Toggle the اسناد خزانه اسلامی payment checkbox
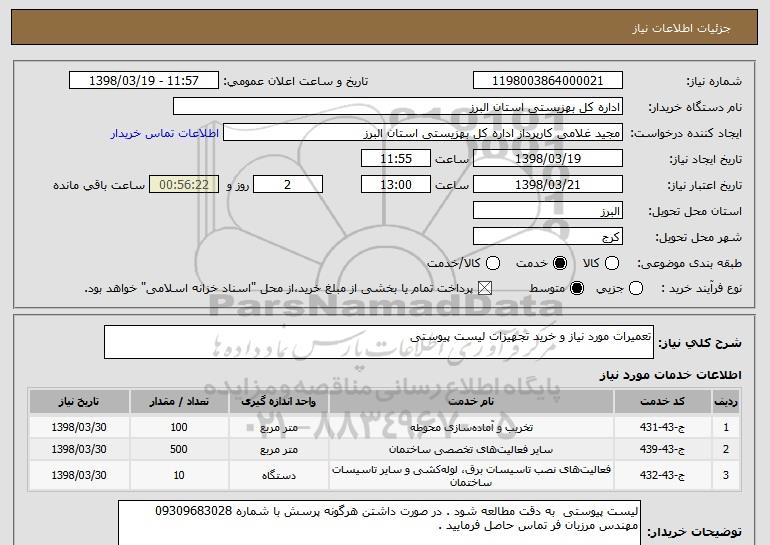Viewport: 770px width, 545px height. [x=485, y=288]
